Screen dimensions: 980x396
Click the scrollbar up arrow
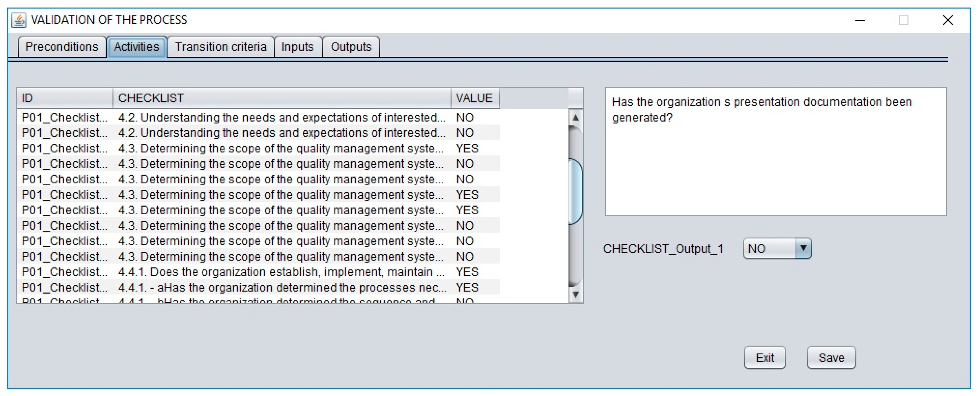click(576, 118)
